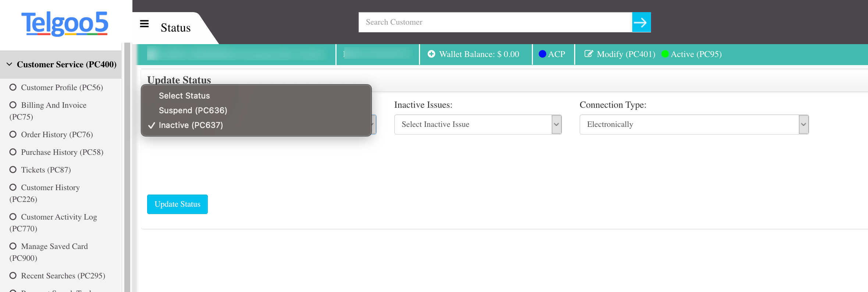Viewport: 868px width, 292px height.
Task: Open Customer Activity Log (PC770)
Action: click(x=53, y=222)
